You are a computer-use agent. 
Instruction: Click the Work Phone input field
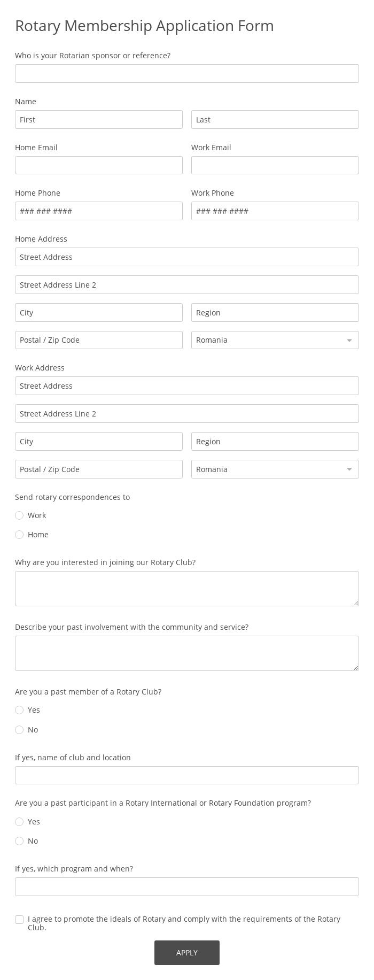click(x=275, y=211)
